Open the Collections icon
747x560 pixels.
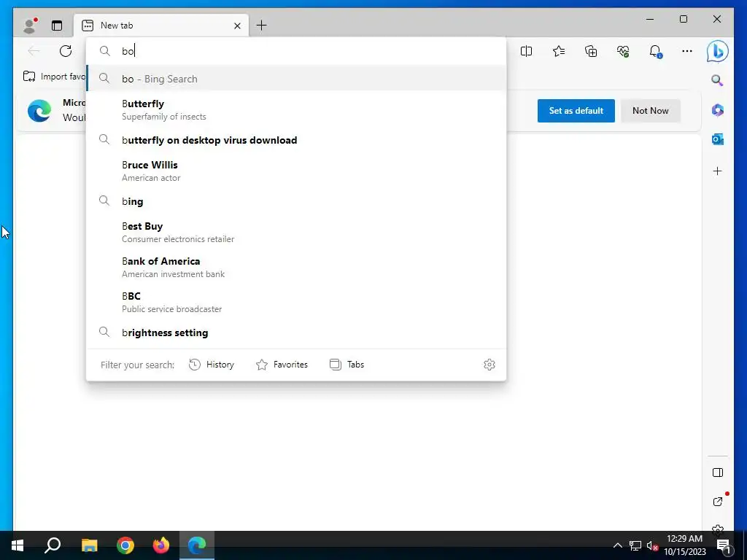[x=591, y=51]
